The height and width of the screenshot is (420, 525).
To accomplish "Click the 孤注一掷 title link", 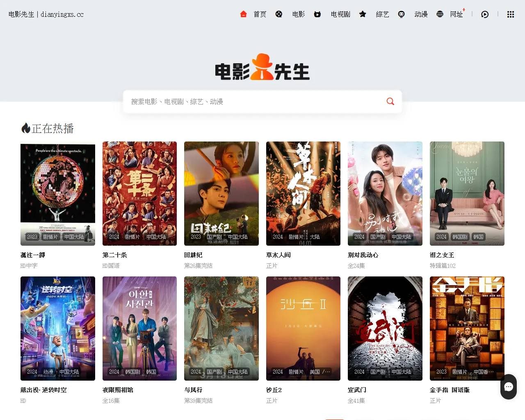I will click(33, 255).
